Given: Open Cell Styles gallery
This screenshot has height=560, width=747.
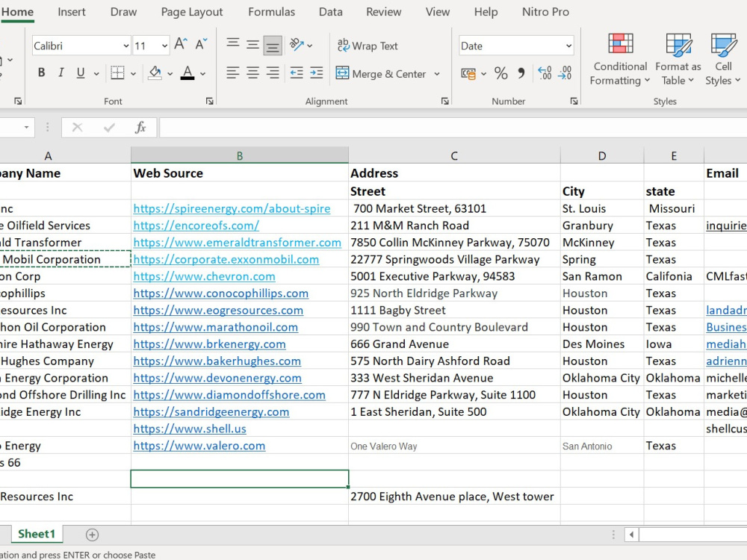Looking at the screenshot, I should point(723,60).
